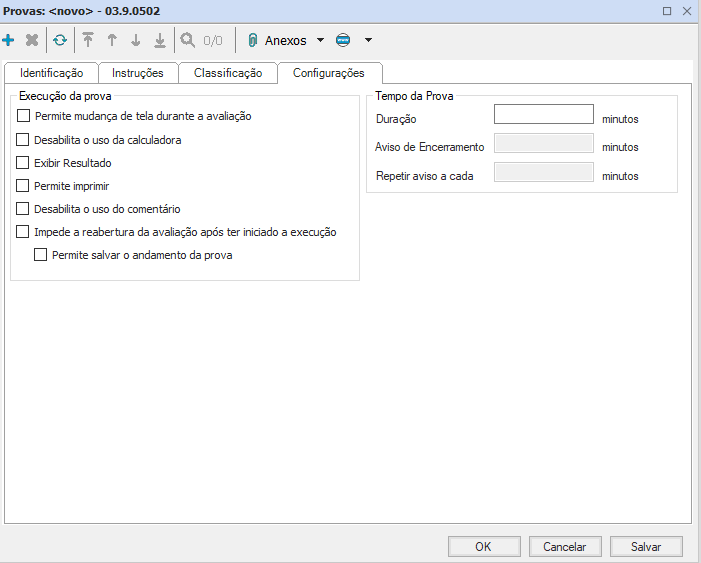This screenshot has width=701, height=563.
Task: Click the X delete record icon
Action: (32, 41)
